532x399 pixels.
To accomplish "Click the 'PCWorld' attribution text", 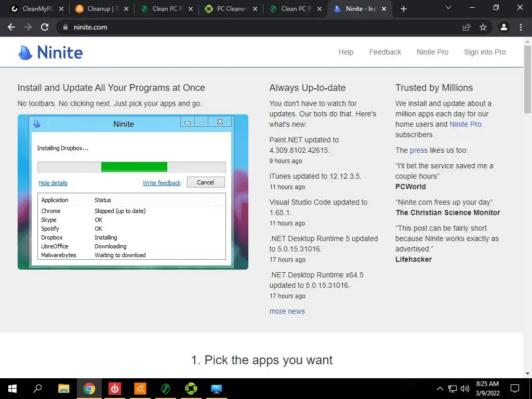I will (410, 187).
